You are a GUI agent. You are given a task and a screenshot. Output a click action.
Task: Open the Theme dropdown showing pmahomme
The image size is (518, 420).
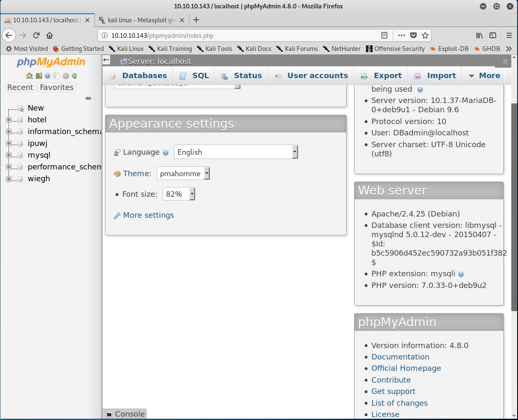(183, 173)
